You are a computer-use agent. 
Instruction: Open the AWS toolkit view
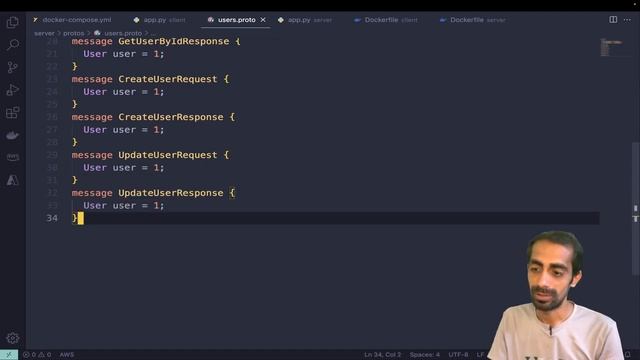tap(13, 158)
